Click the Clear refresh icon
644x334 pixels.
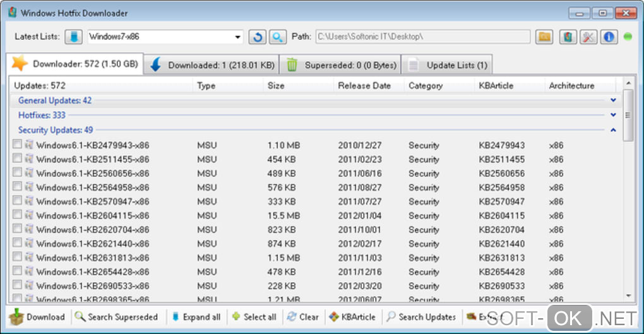292,317
